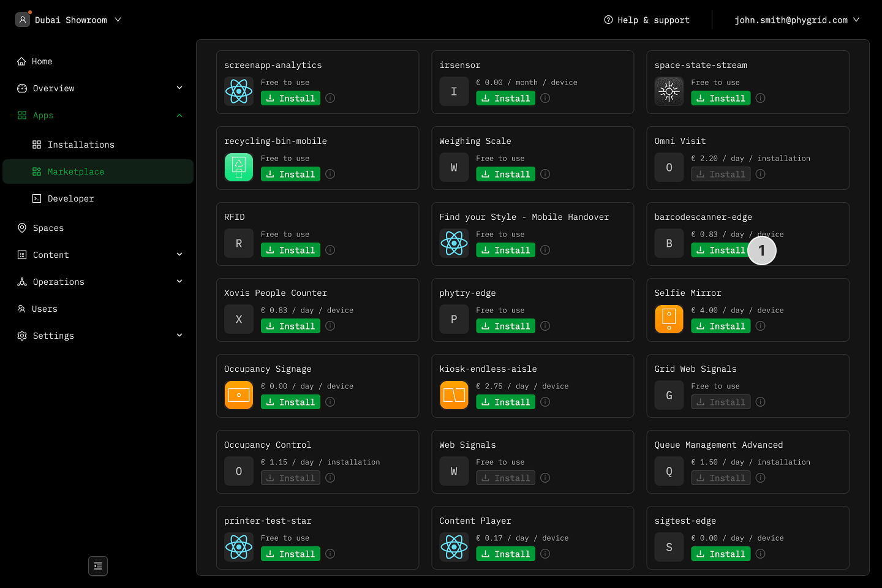Click info icon for Omni Visit
Image resolution: width=882 pixels, height=588 pixels.
point(760,174)
